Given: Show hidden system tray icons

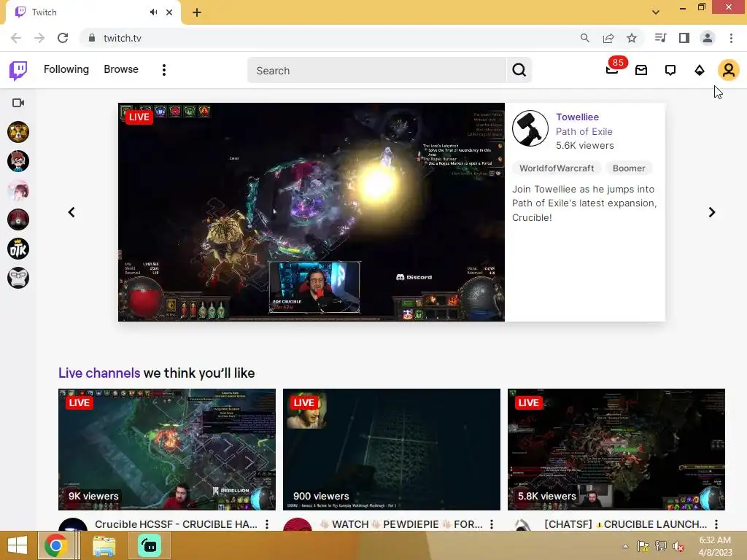Looking at the screenshot, I should pyautogui.click(x=625, y=546).
